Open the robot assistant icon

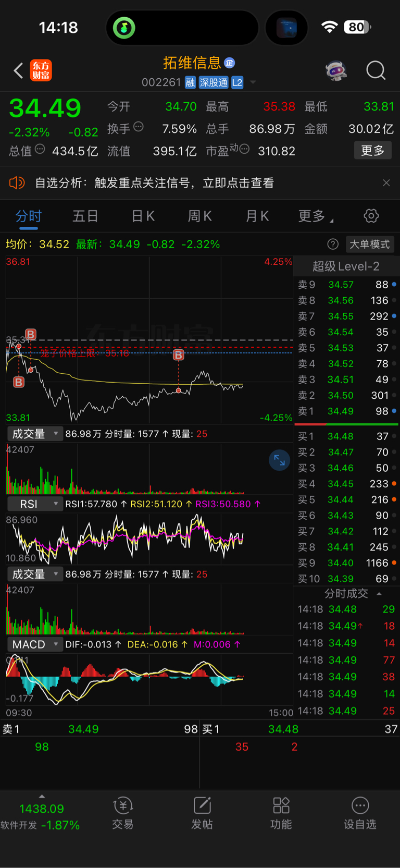tap(336, 70)
